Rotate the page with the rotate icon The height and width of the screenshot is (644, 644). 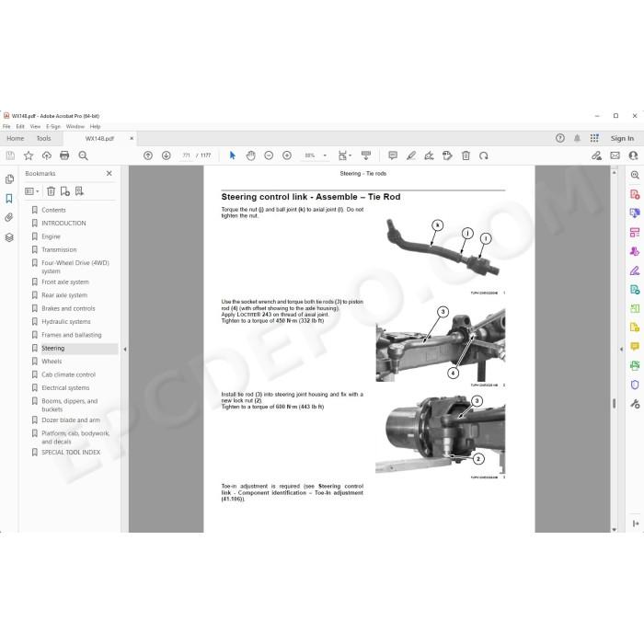[483, 155]
